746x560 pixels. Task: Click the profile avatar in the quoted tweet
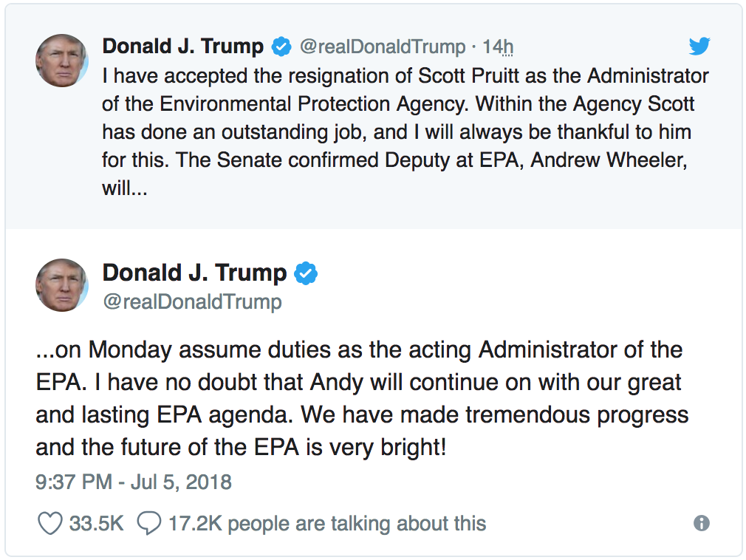click(x=62, y=60)
